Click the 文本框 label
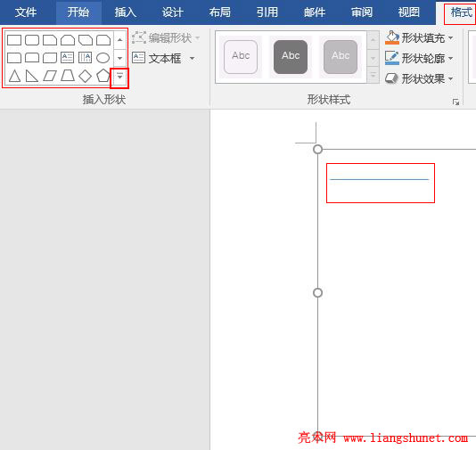Image resolution: width=476 pixels, height=450 pixels. 165,58
